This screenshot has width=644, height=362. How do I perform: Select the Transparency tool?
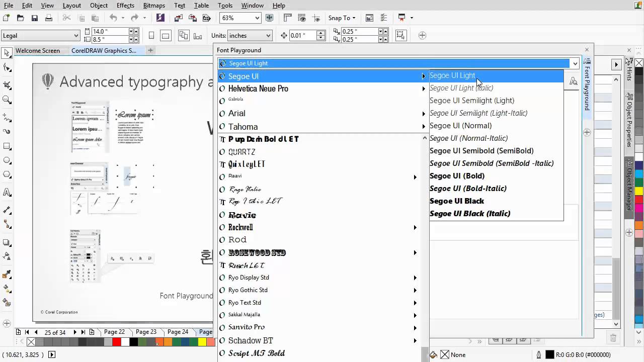(7, 256)
